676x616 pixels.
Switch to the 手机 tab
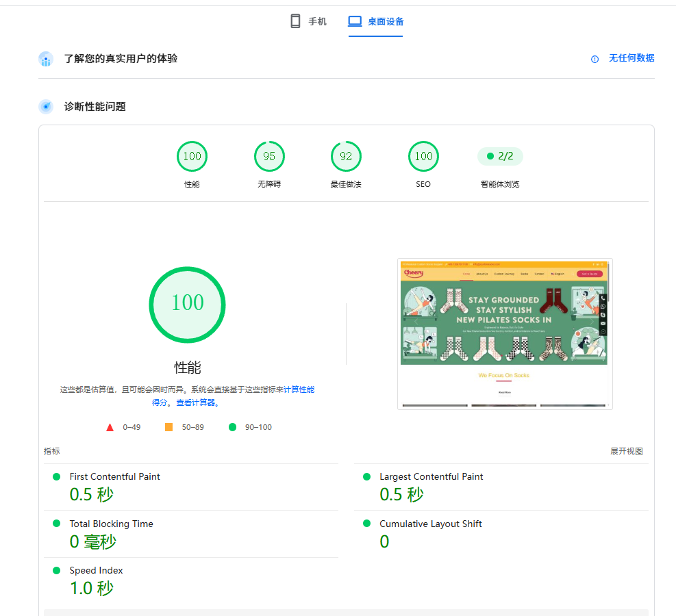point(309,21)
